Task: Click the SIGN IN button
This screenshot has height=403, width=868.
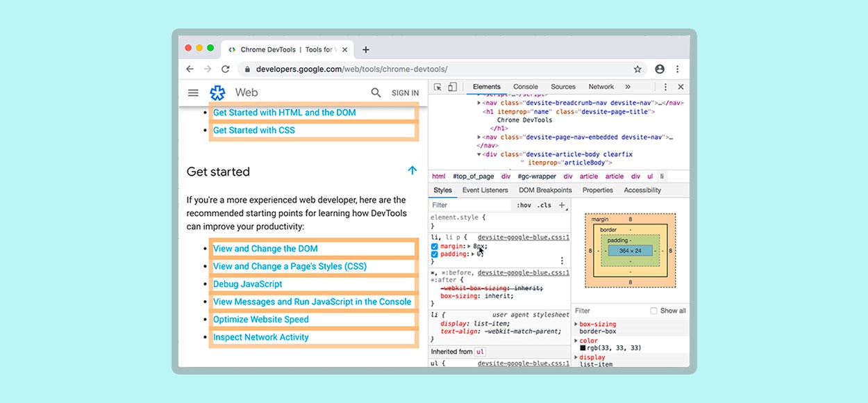Action: [x=405, y=93]
